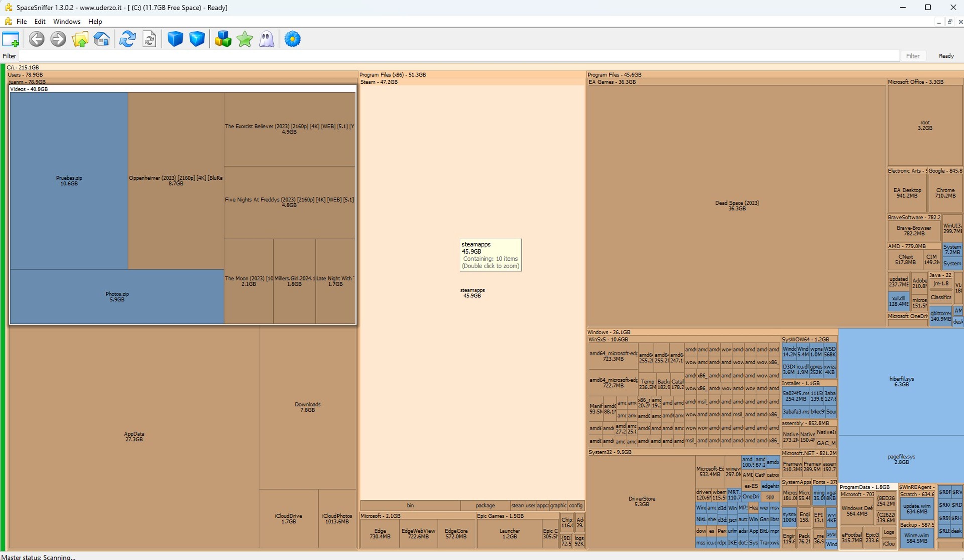Select the Windows Defender block in ProgramData
Screen dimensions: 964x560
(857, 511)
